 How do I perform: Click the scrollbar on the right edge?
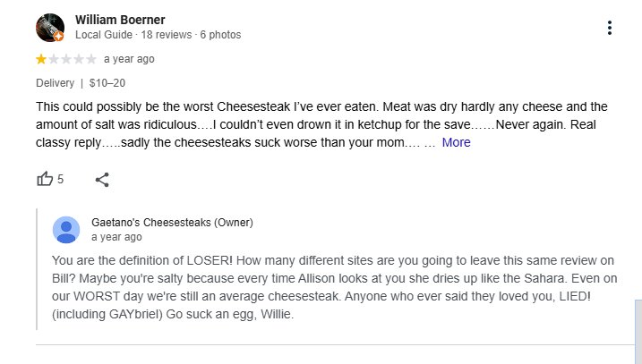click(x=638, y=331)
